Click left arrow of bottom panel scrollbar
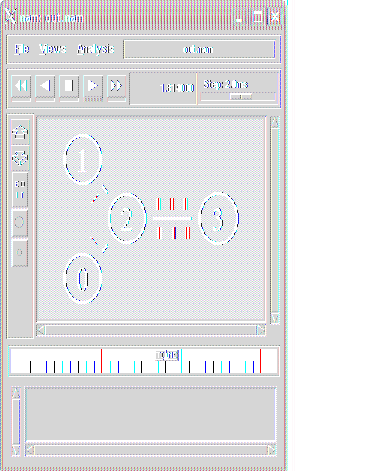 (30, 450)
